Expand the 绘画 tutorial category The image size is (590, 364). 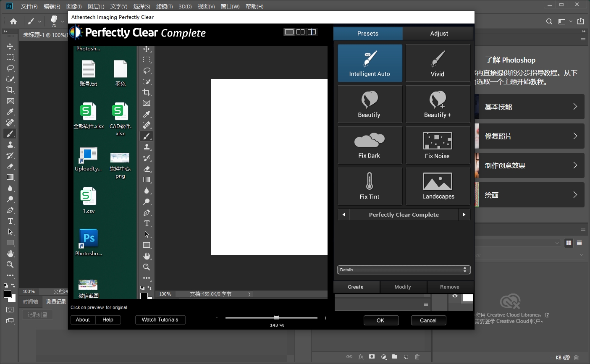(529, 195)
